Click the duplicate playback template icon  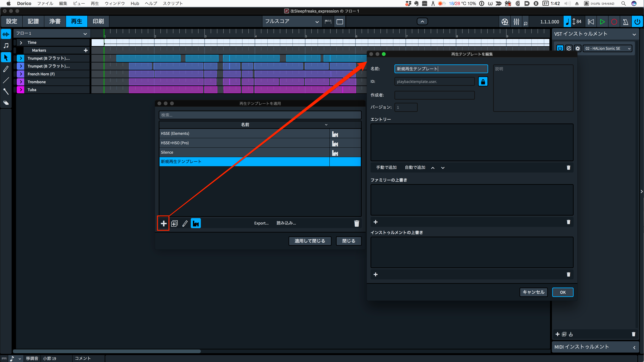tap(174, 223)
